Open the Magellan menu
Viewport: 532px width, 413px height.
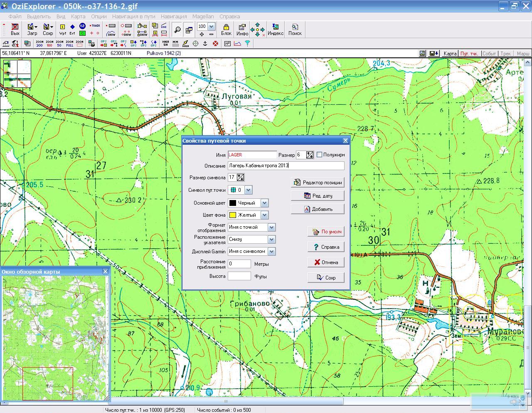pyautogui.click(x=203, y=16)
